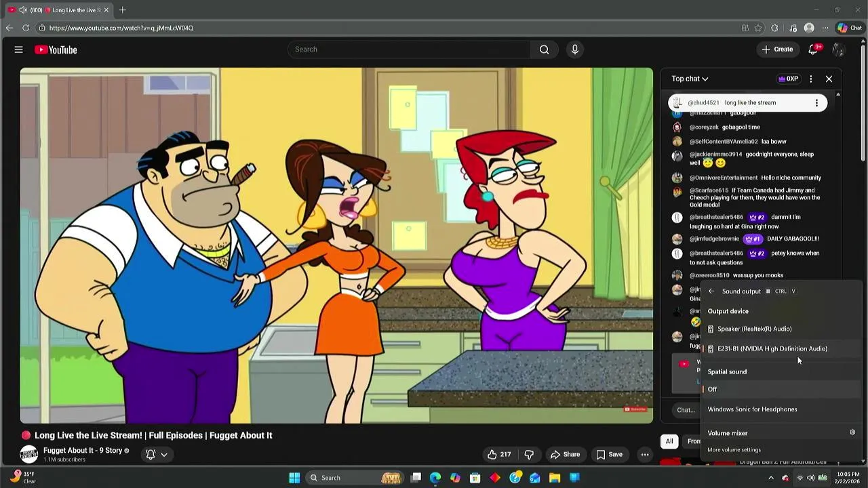
Task: Save the video to a playlist
Action: click(609, 455)
